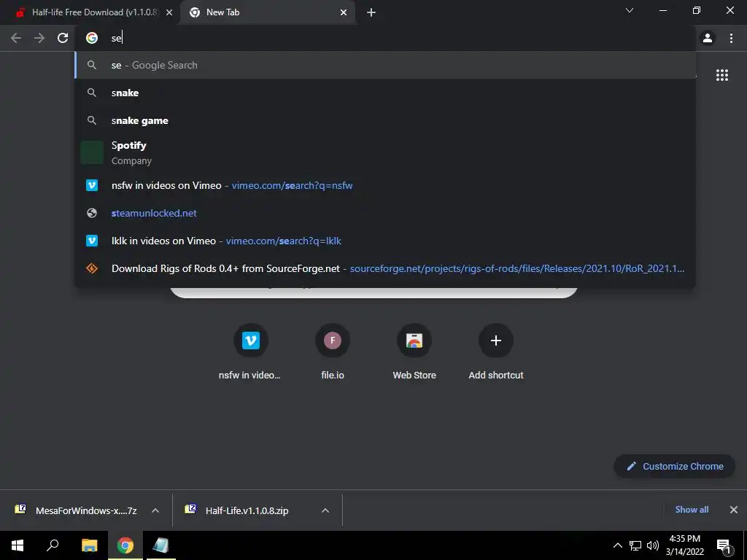Close the New Tab tab

click(344, 13)
